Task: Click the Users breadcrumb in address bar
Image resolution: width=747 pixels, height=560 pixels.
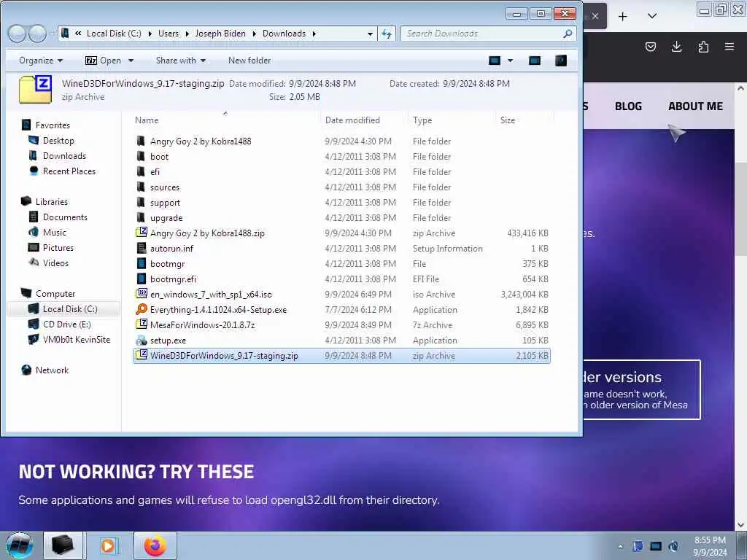Action: click(x=169, y=34)
